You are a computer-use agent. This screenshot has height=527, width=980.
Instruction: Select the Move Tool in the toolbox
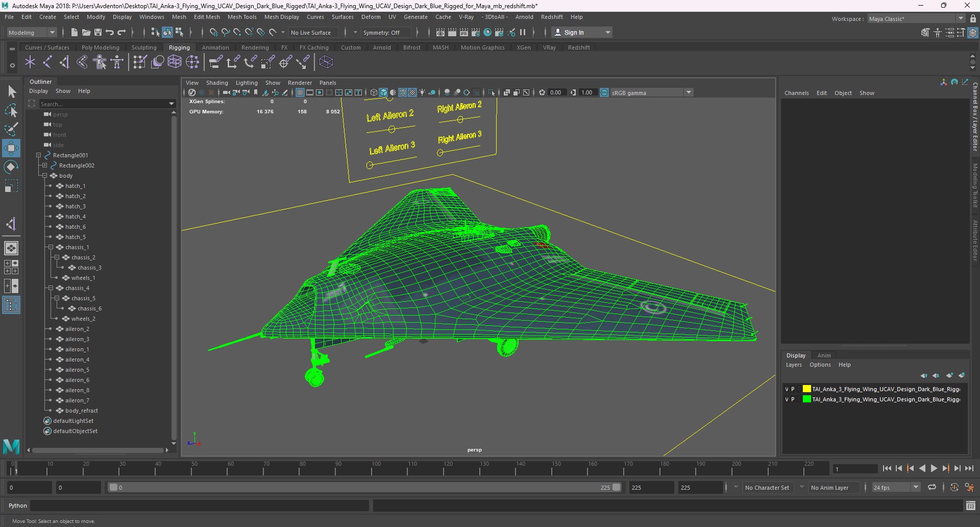click(x=11, y=148)
